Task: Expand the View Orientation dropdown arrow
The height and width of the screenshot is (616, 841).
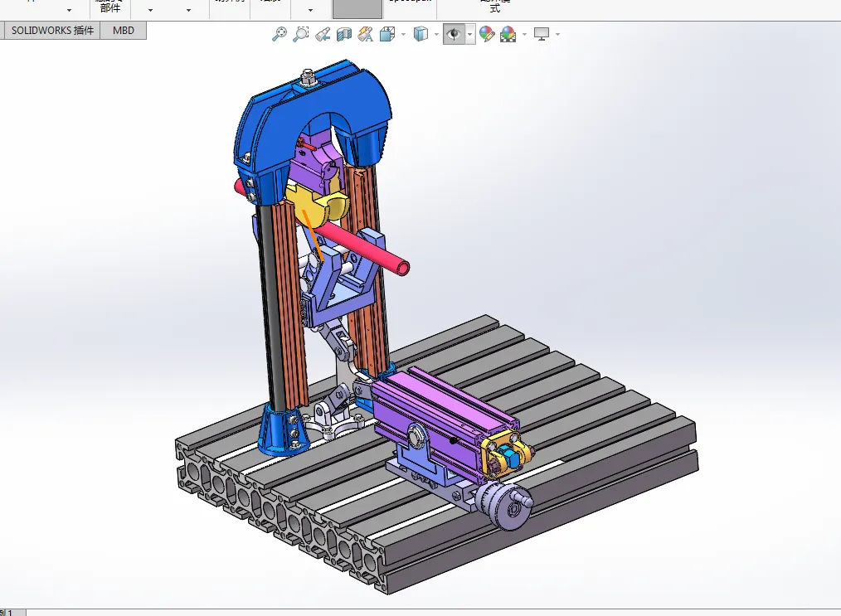Action: pyautogui.click(x=403, y=35)
